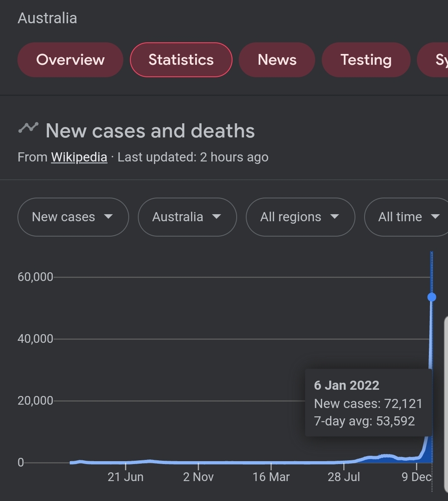Click the 'New cases and deaths' heading
Viewport: 448px width, 501px height.
pyautogui.click(x=150, y=131)
